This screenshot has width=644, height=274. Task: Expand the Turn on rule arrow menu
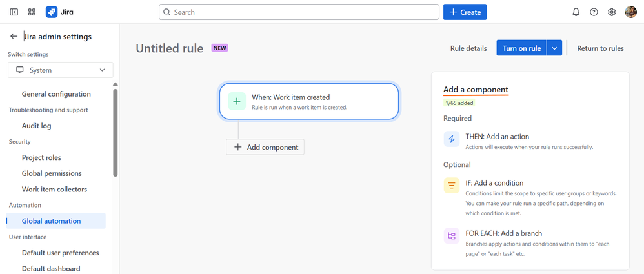[554, 48]
